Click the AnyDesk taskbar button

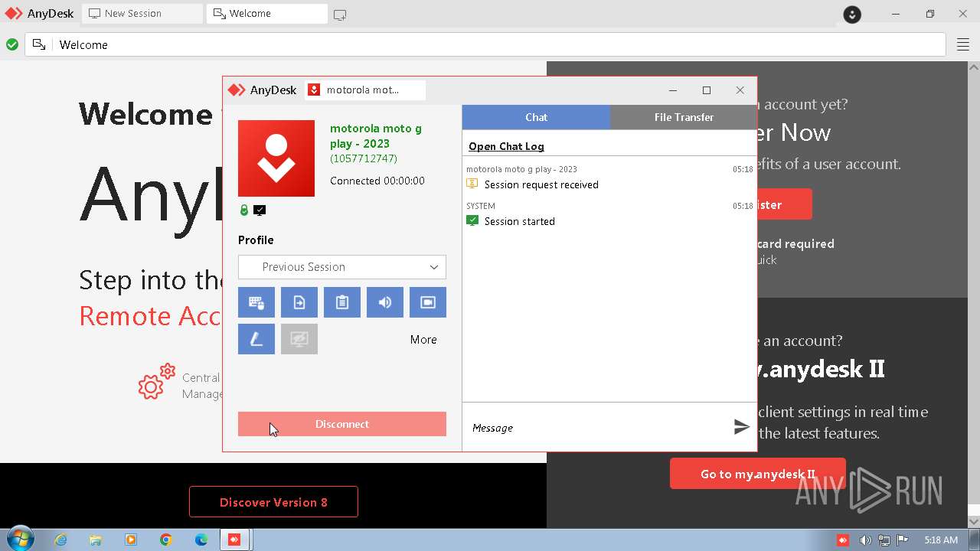click(235, 540)
